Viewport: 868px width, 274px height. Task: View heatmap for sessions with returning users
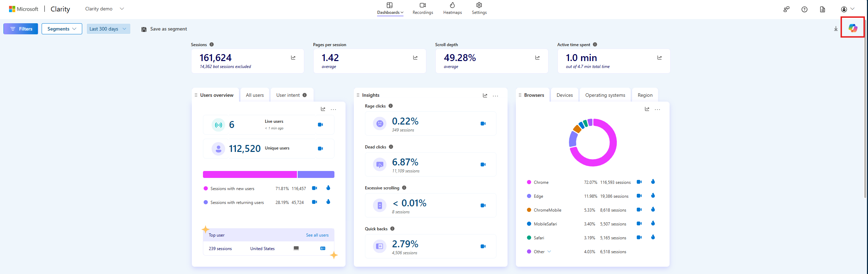coord(328,202)
